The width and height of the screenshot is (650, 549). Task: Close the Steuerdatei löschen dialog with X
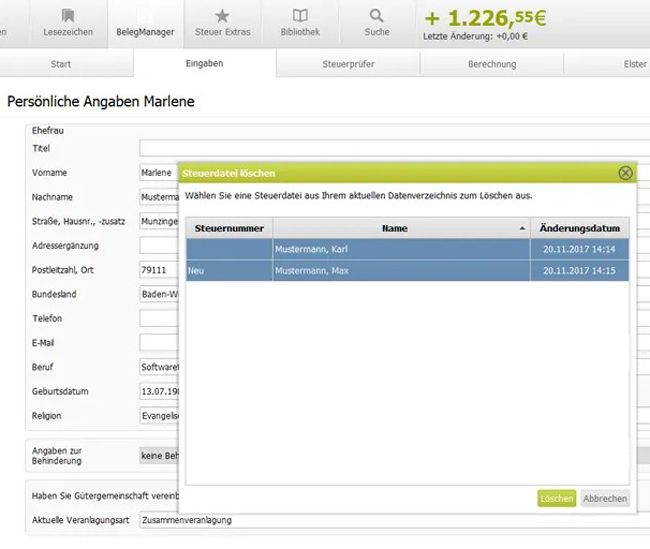tap(625, 173)
